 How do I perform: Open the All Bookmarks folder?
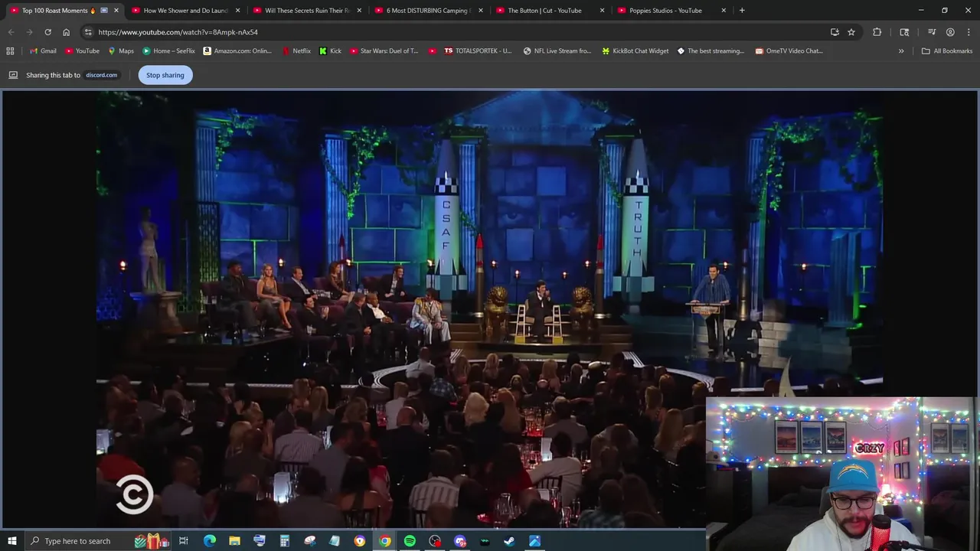pyautogui.click(x=947, y=51)
